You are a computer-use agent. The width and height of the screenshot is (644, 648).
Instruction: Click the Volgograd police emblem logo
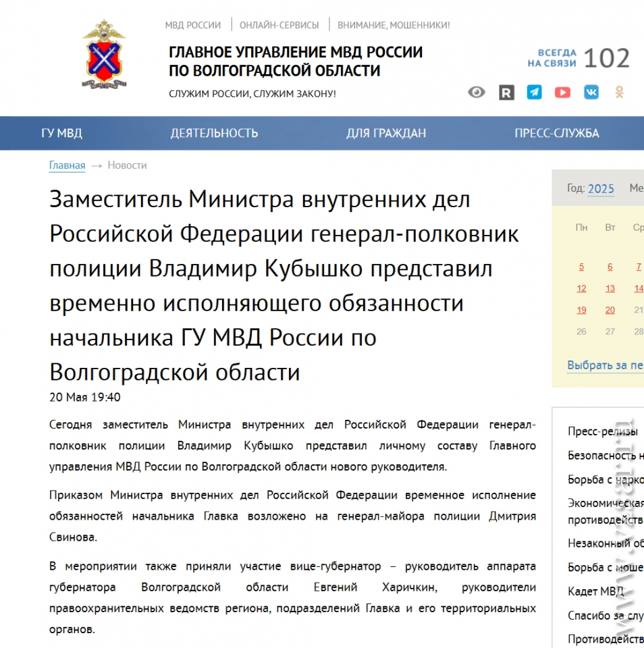104,54
